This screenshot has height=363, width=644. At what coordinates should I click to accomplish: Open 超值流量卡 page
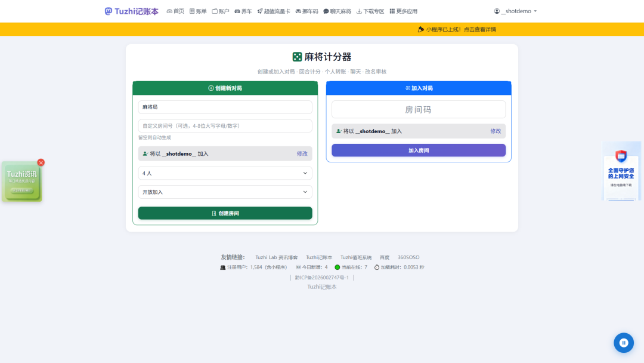[274, 11]
